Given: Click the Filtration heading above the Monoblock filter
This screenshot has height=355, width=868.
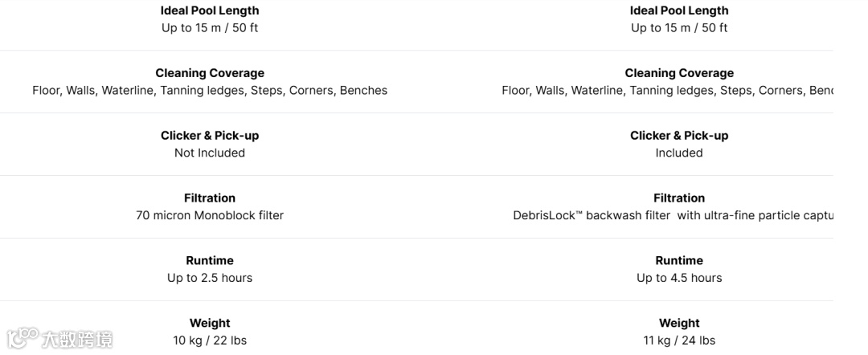Looking at the screenshot, I should click(210, 198).
